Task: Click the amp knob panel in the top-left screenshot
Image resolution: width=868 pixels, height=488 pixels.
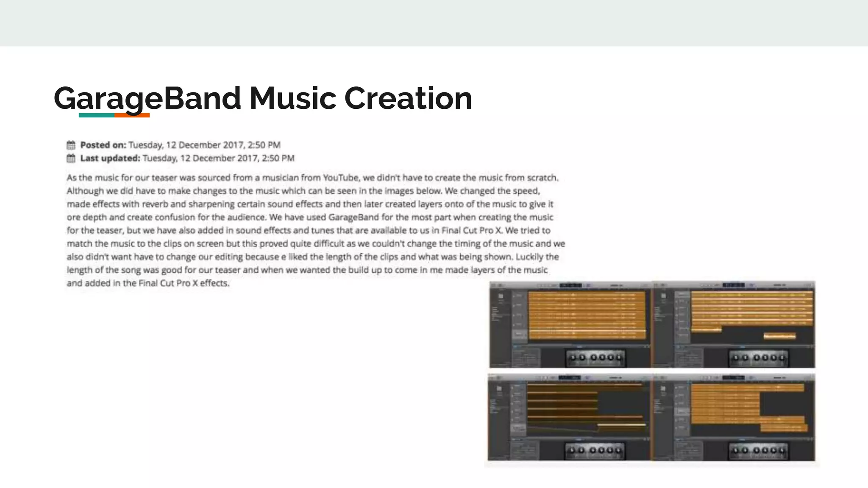Action: point(596,358)
